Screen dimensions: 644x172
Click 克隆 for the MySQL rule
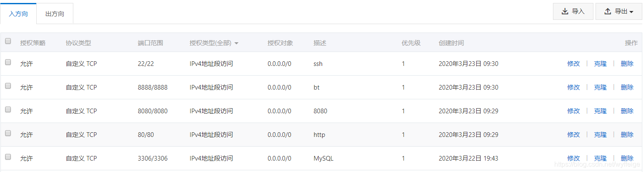click(x=601, y=158)
